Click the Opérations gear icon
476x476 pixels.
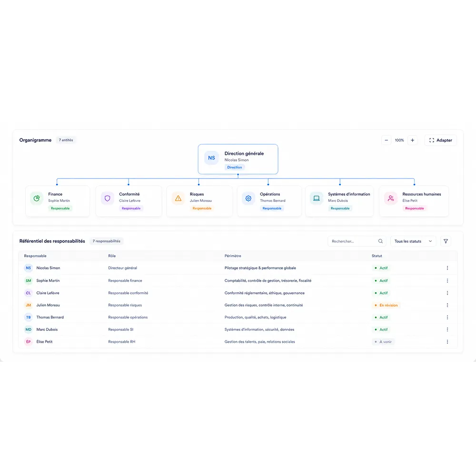[248, 198]
